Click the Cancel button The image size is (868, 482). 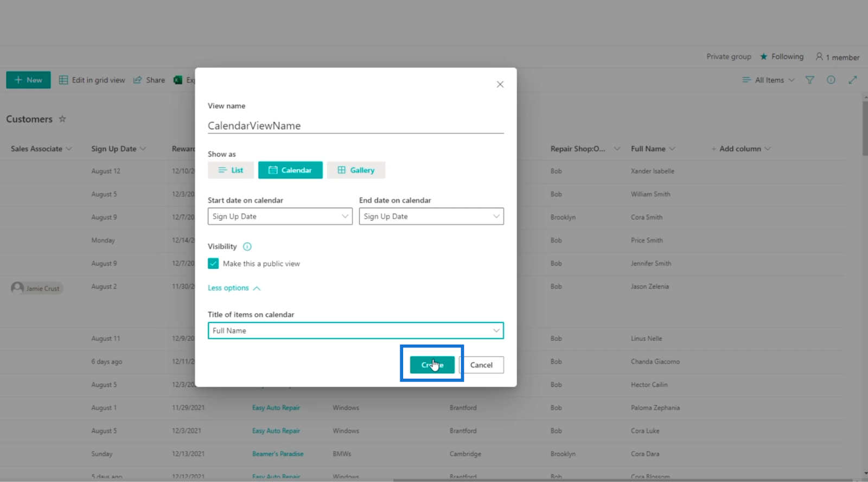pyautogui.click(x=481, y=365)
